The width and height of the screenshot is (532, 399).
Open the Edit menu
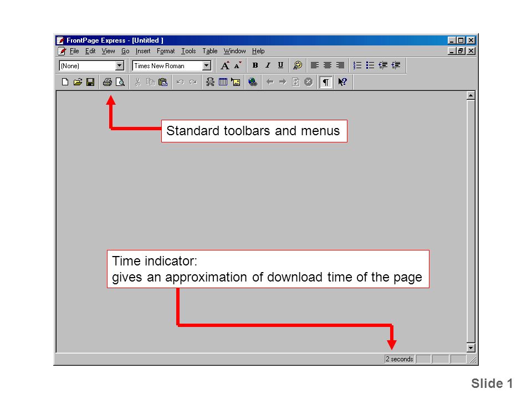[90, 51]
